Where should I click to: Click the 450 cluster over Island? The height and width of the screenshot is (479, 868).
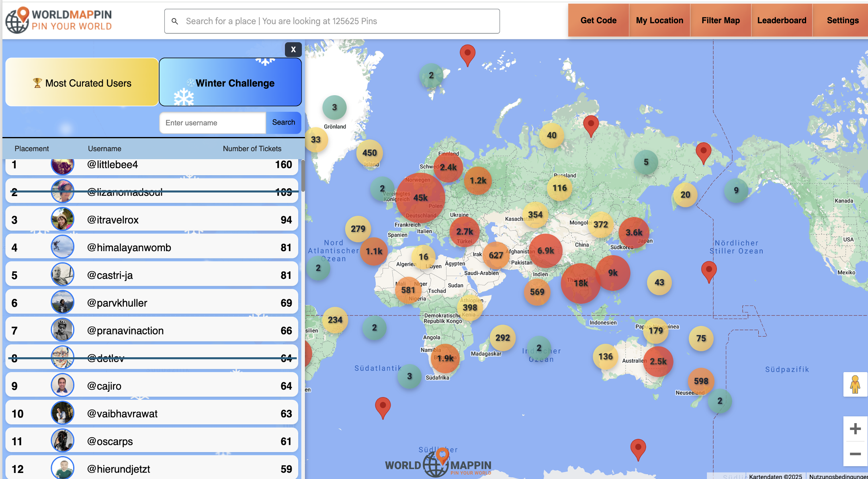point(369,153)
